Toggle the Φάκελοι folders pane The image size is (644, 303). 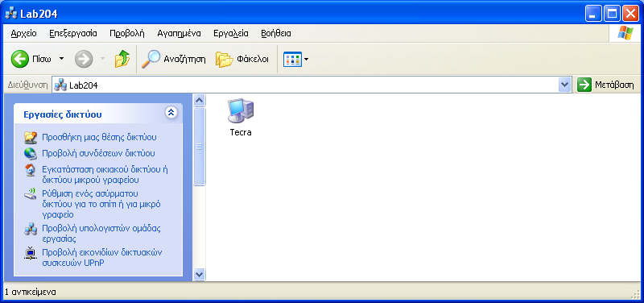click(x=242, y=59)
